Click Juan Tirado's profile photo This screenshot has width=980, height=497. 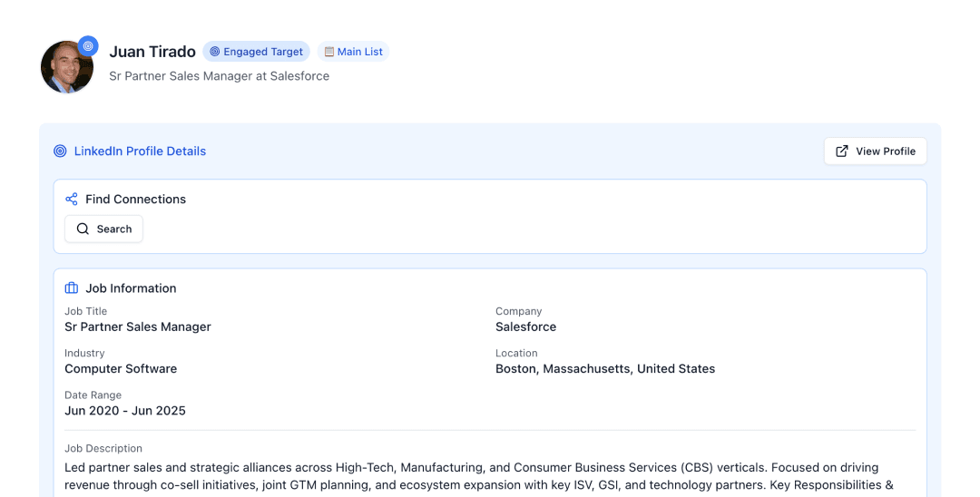(x=64, y=69)
